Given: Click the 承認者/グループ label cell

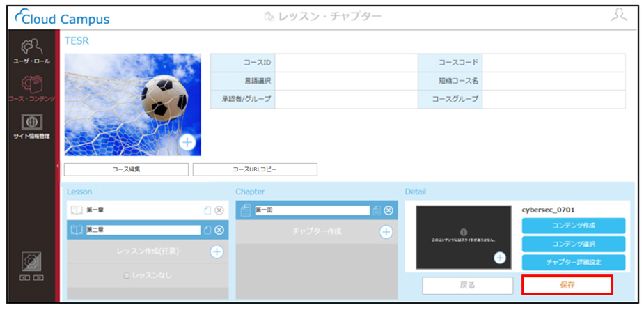Looking at the screenshot, I should pyautogui.click(x=243, y=100).
